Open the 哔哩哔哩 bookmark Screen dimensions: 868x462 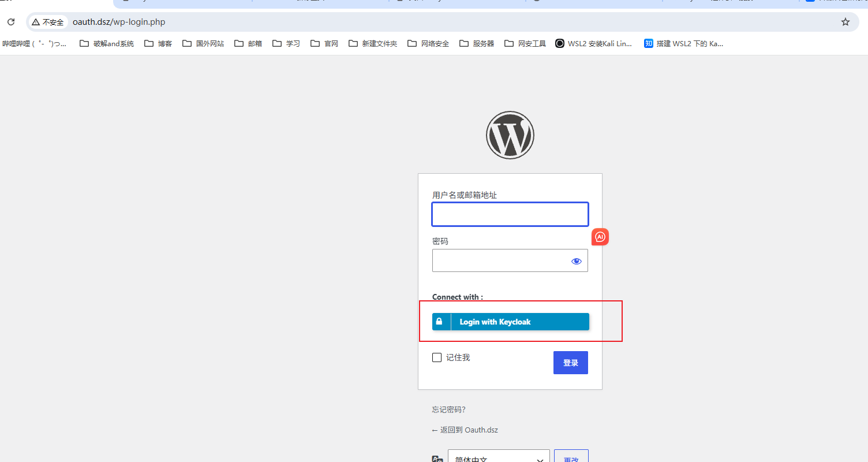click(x=34, y=43)
